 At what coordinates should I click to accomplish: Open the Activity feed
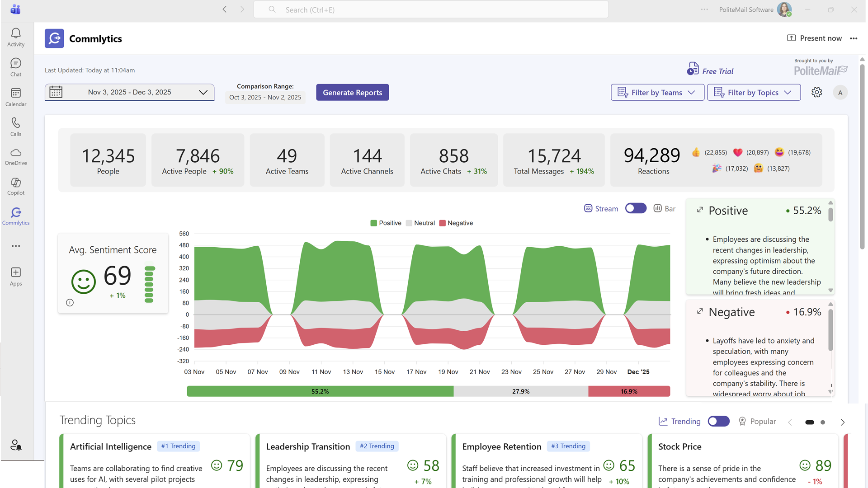pyautogui.click(x=16, y=37)
